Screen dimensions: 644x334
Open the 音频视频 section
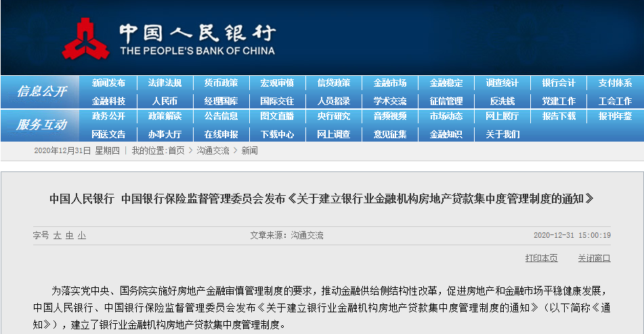(390, 117)
